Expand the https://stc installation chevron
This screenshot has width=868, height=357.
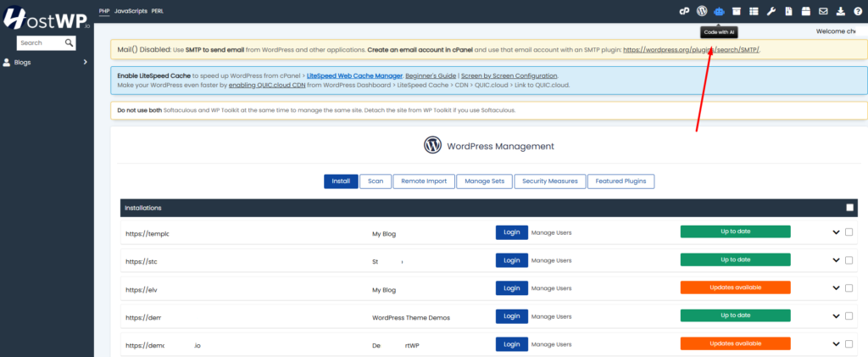coord(836,260)
